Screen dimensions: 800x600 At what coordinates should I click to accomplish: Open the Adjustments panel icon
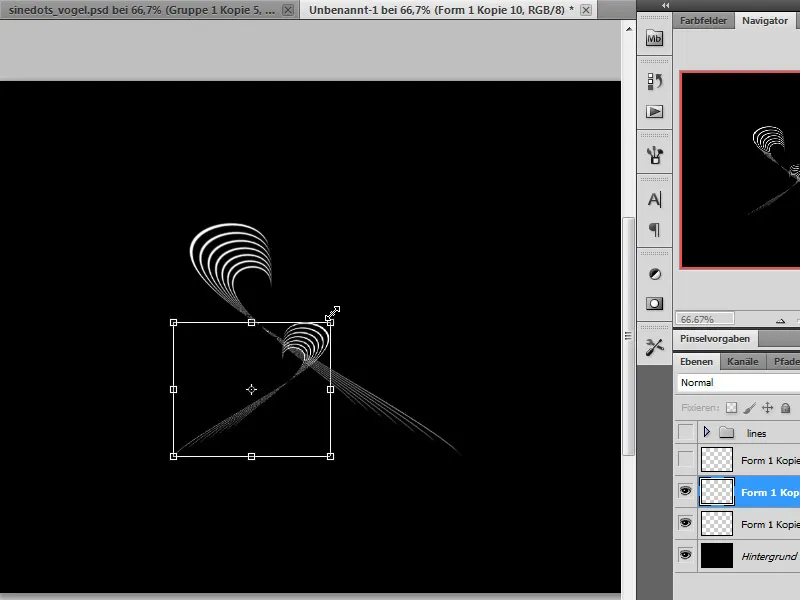click(655, 274)
